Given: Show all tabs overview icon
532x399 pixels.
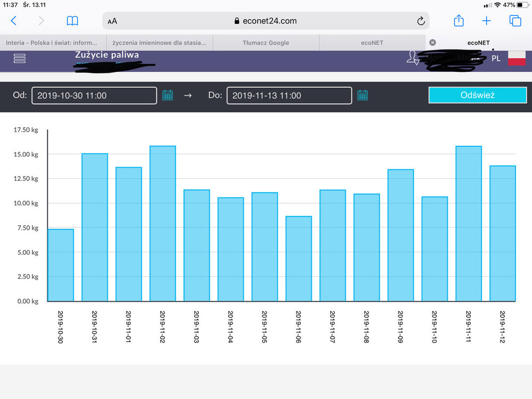Looking at the screenshot, I should [515, 21].
